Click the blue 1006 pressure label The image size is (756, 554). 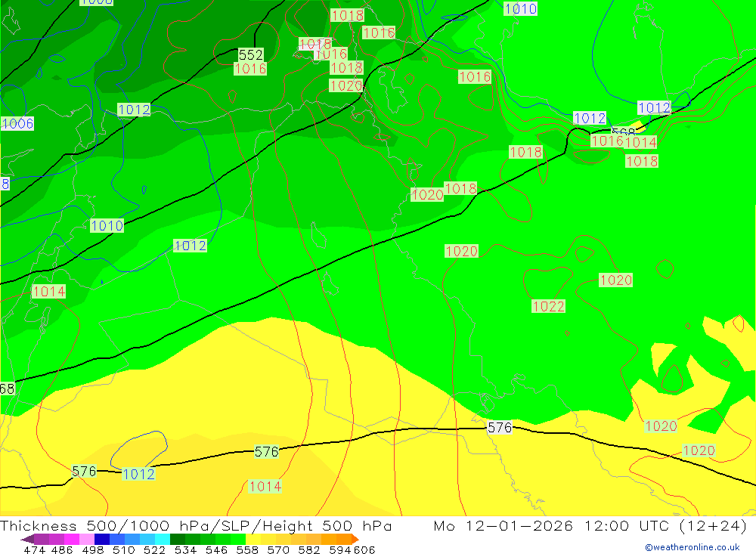click(17, 124)
